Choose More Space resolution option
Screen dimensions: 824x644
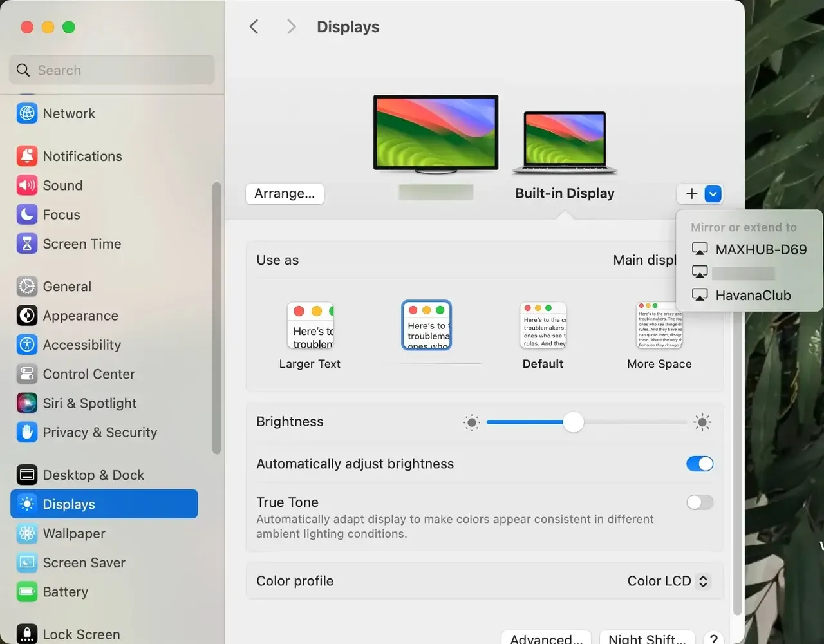pyautogui.click(x=659, y=336)
